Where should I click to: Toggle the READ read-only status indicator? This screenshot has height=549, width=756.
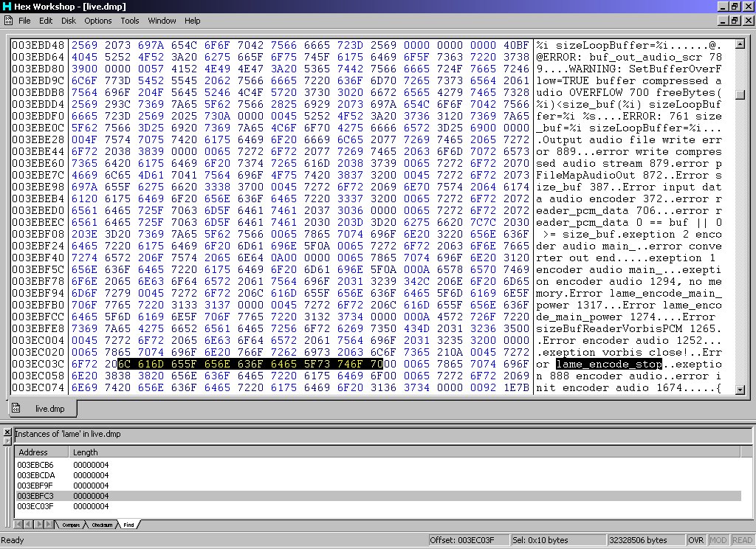pyautogui.click(x=742, y=540)
